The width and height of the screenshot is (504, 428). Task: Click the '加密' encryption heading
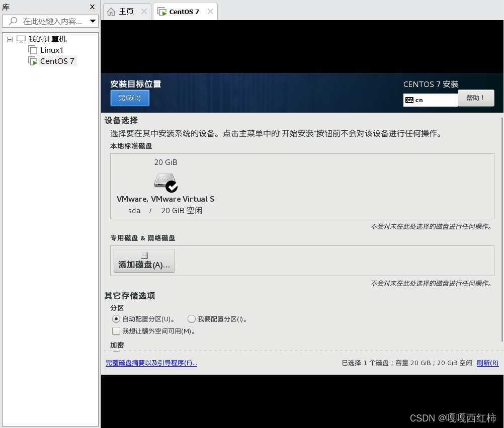pyautogui.click(x=117, y=345)
